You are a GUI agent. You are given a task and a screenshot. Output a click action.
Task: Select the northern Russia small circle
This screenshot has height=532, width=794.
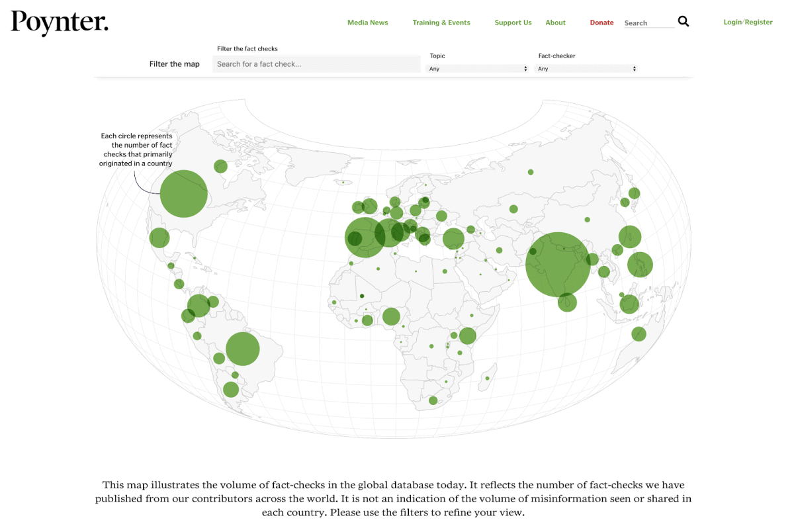pos(531,172)
